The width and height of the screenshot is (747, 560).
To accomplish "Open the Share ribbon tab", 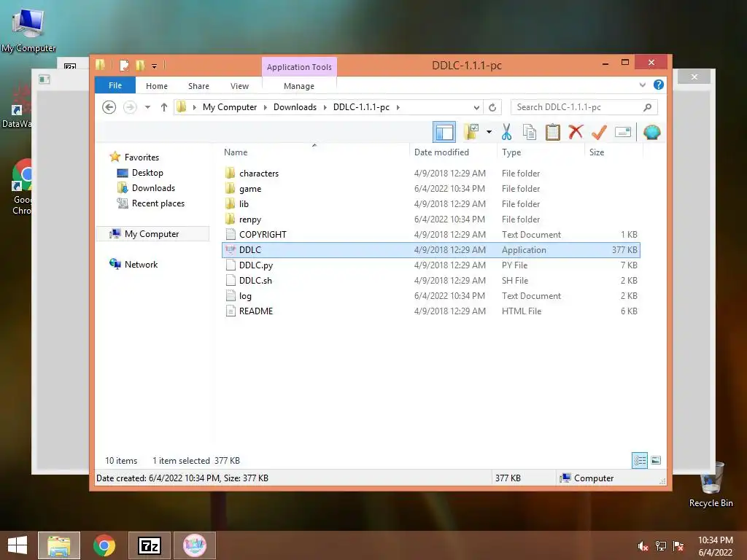I will point(198,86).
